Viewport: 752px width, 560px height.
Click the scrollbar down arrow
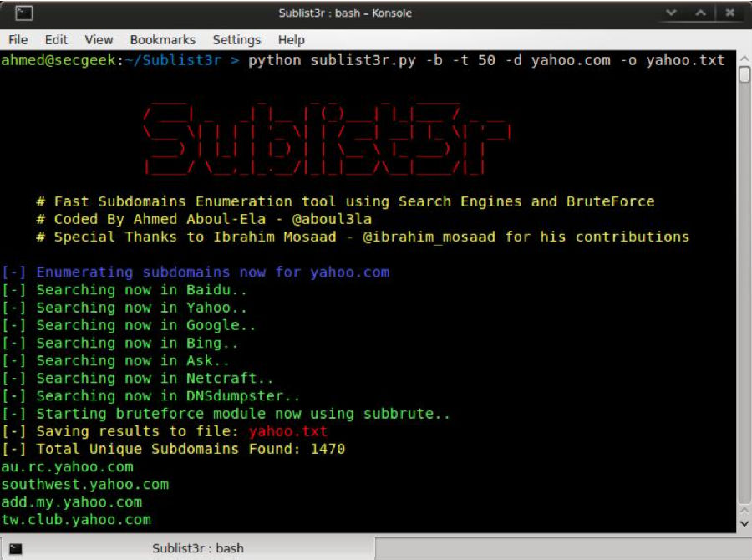[x=744, y=523]
